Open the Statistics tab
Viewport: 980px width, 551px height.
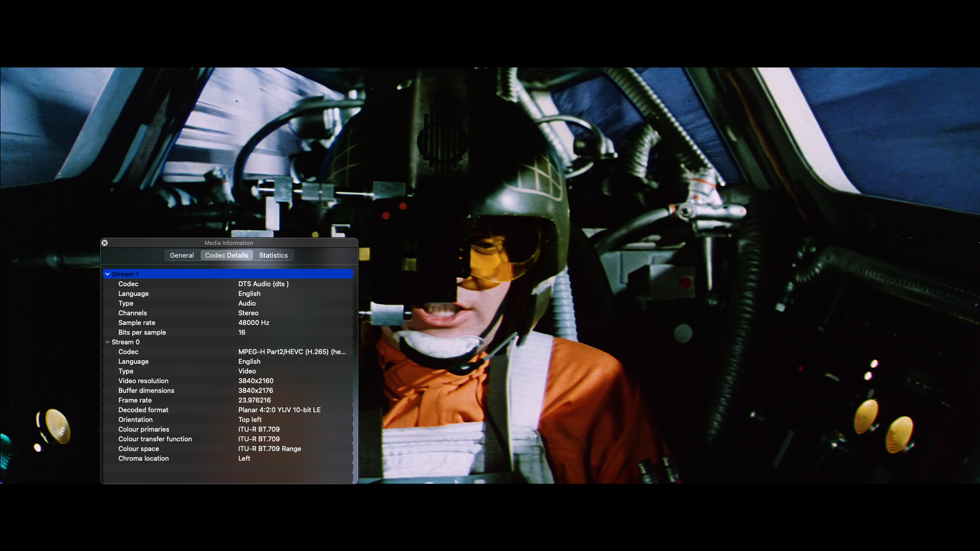(273, 255)
